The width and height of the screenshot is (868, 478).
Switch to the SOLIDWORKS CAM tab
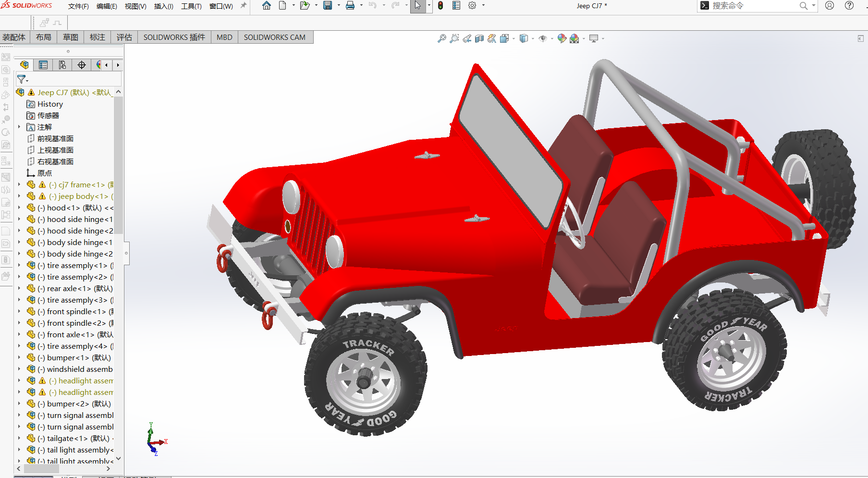pyautogui.click(x=275, y=37)
